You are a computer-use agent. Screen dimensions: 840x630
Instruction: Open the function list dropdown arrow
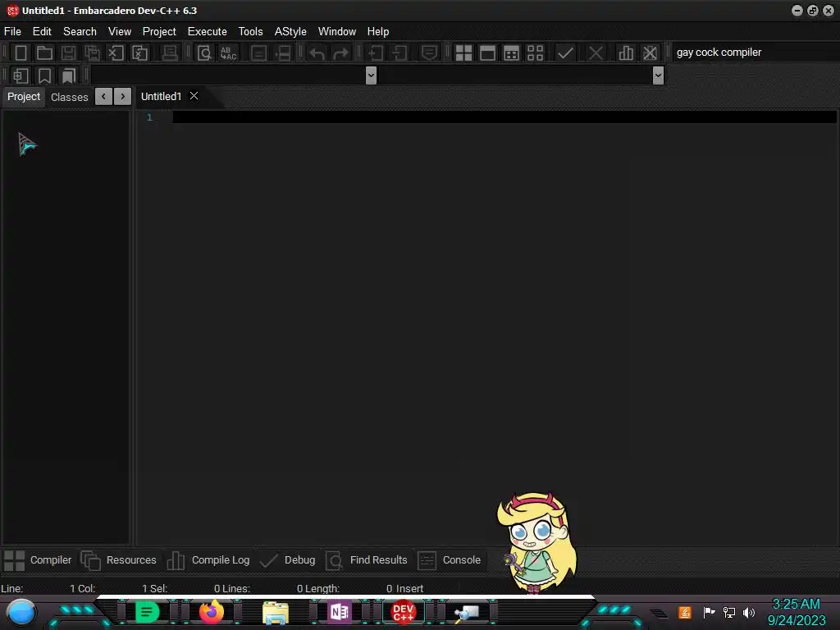(x=659, y=75)
